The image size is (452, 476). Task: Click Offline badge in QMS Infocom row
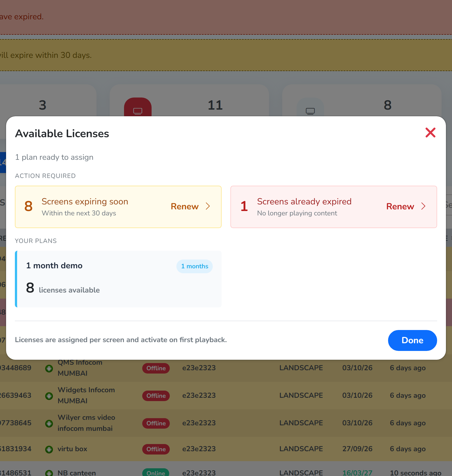156,368
